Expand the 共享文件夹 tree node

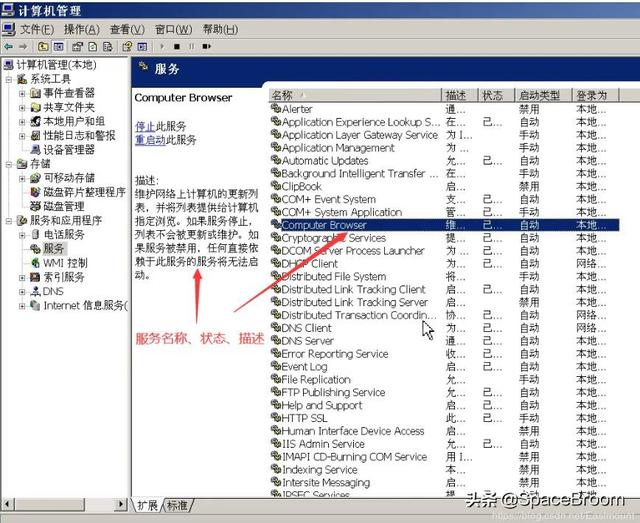click(22, 108)
